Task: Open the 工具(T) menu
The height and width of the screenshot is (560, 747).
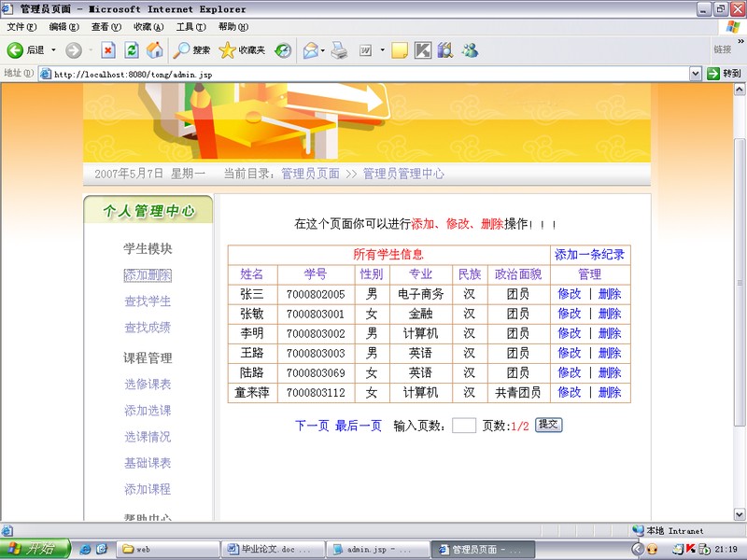Action: point(191,27)
